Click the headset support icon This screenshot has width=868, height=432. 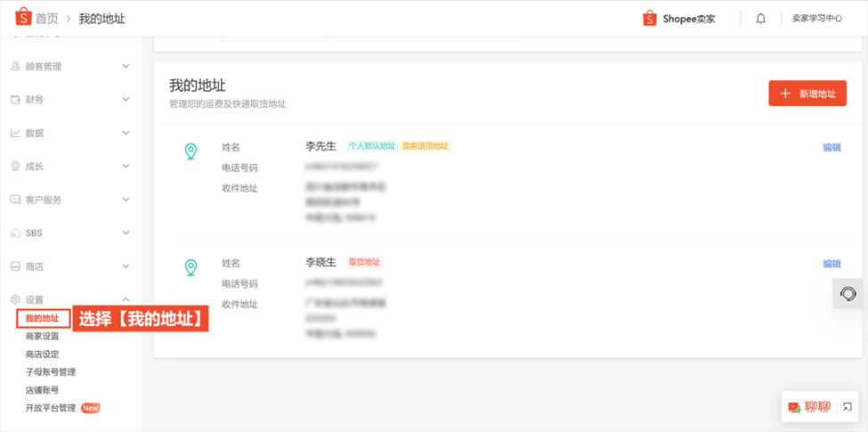[848, 294]
